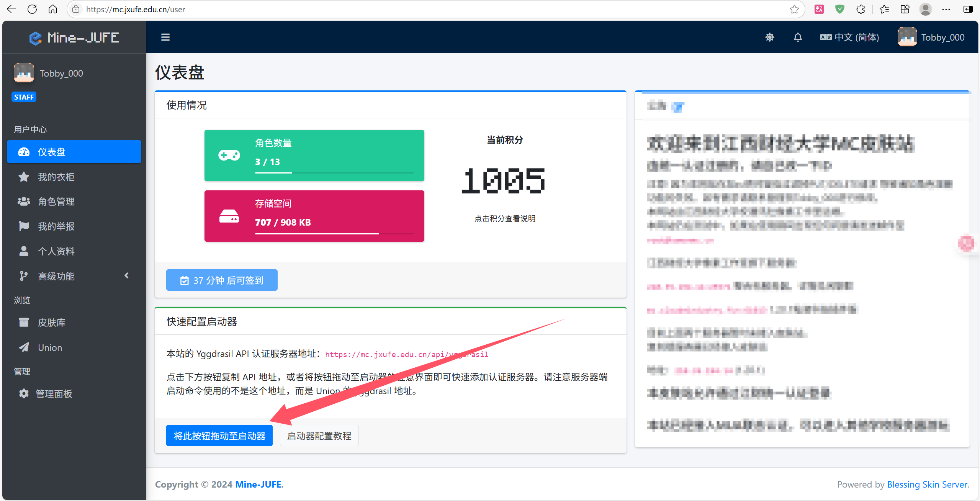Open language dropdown 中文 (简体)

849,37
